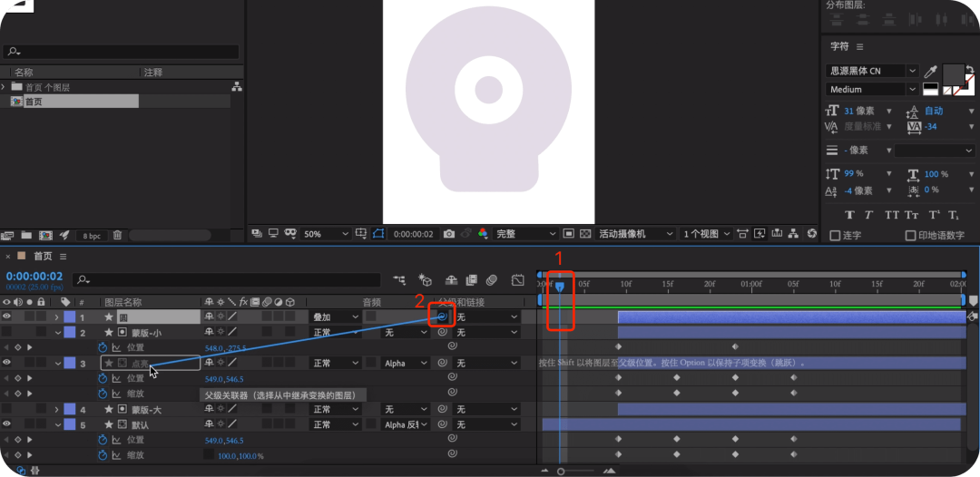Click the pick whip of layer 默认

click(x=441, y=424)
